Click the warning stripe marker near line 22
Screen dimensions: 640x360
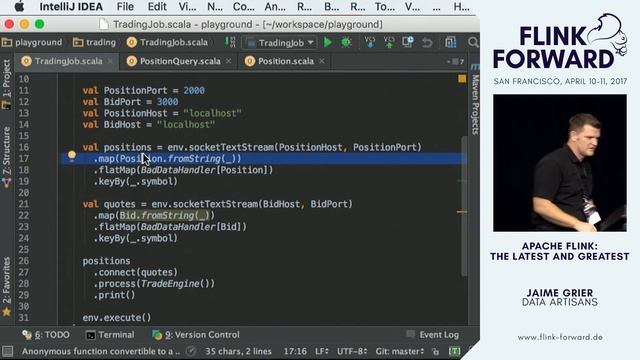462,212
